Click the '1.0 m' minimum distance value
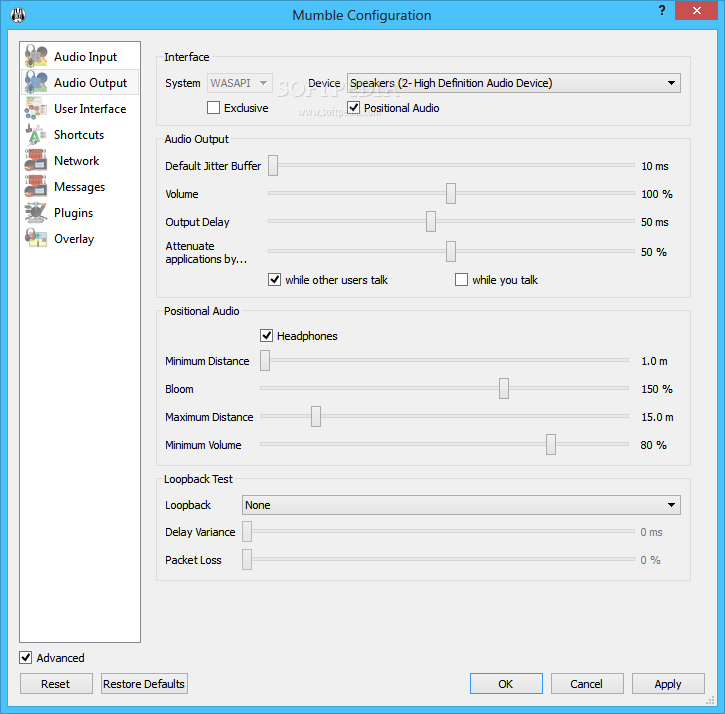Screen dimensions: 725x714 654,361
